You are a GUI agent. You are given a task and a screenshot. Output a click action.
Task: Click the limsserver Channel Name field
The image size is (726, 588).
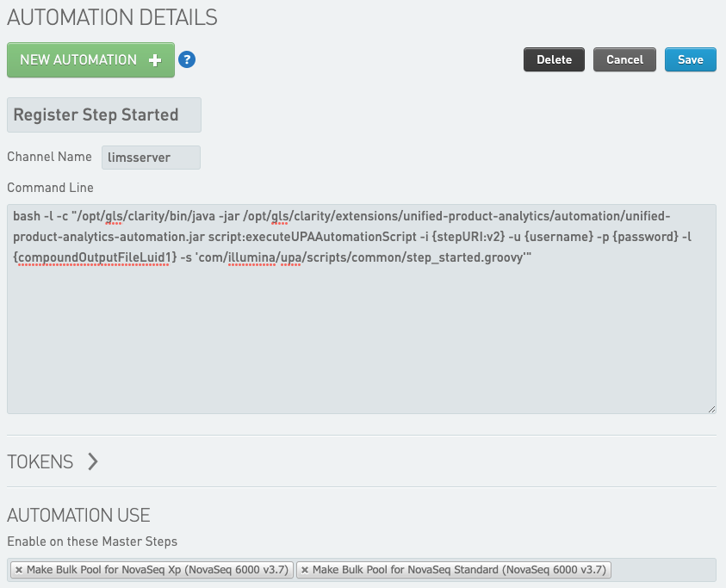[x=151, y=158]
